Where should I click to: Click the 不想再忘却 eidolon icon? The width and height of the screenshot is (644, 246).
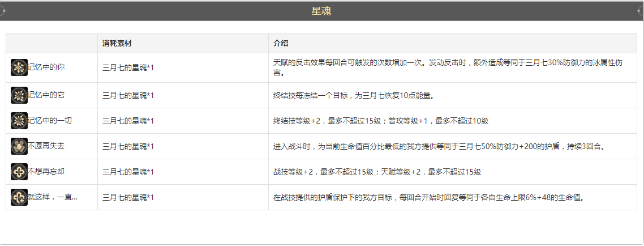19,172
